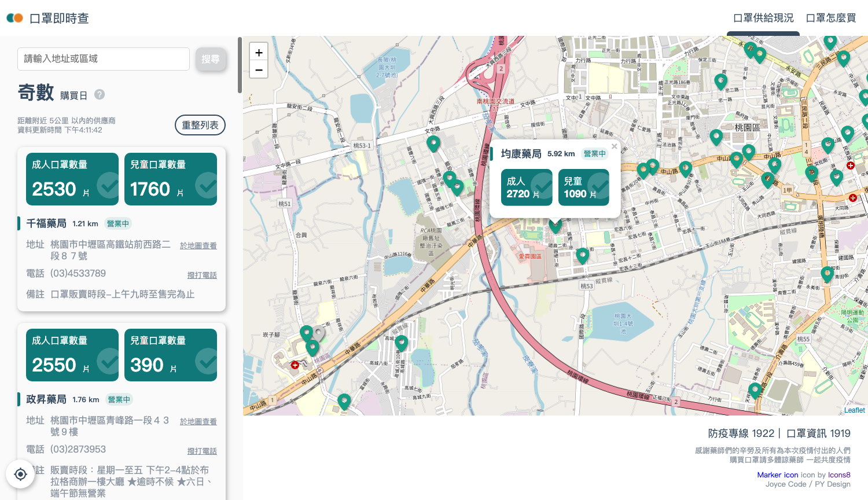Zoom in on the map

[259, 52]
